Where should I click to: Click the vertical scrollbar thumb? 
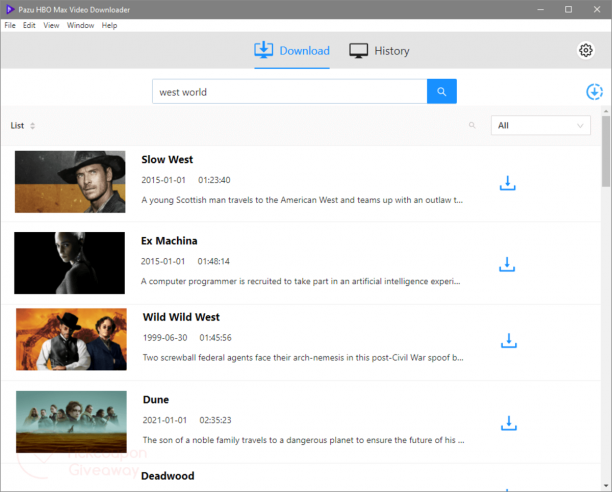tap(606, 151)
